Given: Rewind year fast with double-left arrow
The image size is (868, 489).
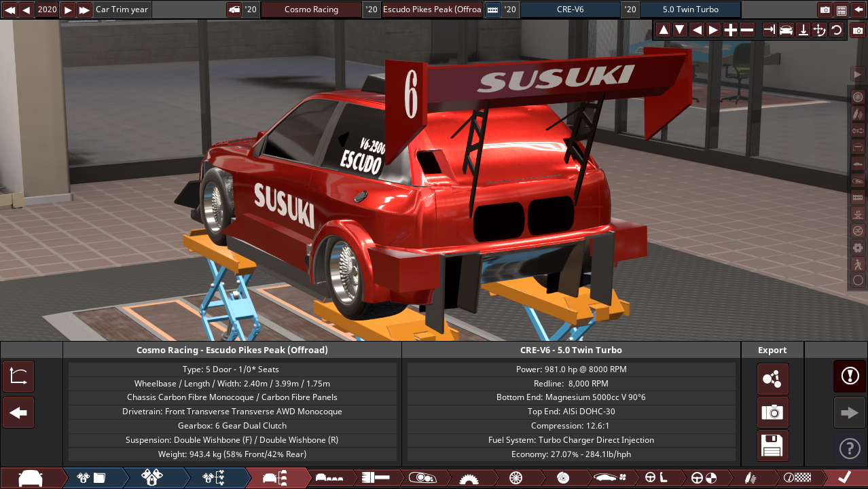Looking at the screenshot, I should (x=10, y=10).
